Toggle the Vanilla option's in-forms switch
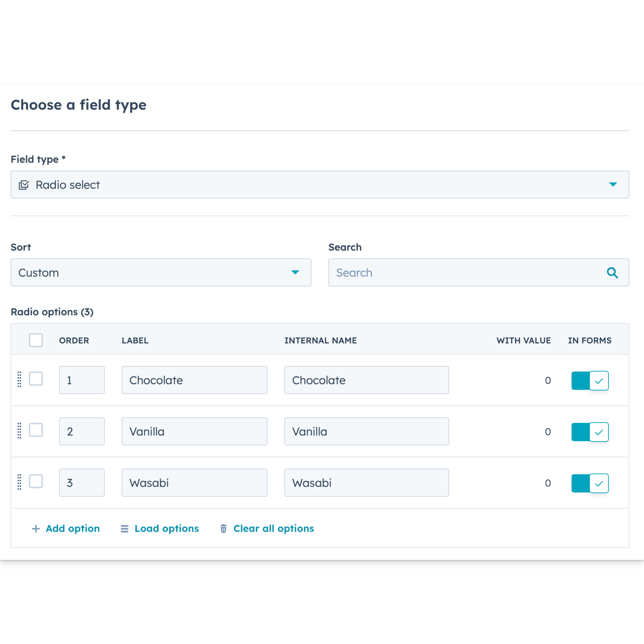 [590, 432]
